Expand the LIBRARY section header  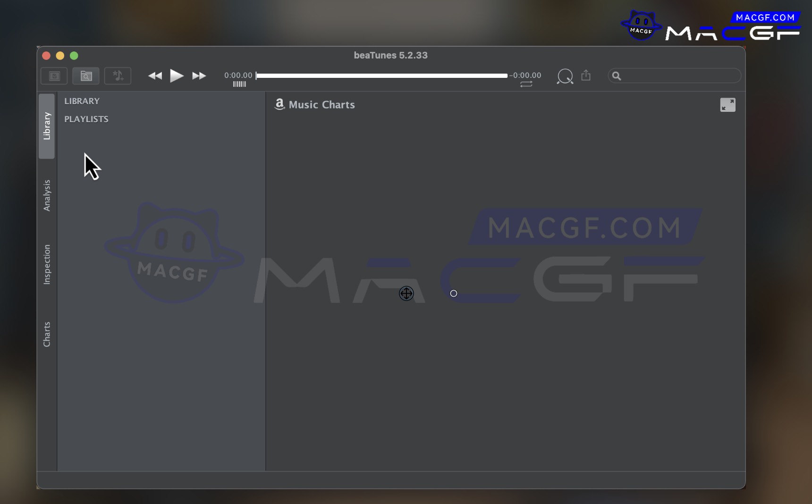82,101
